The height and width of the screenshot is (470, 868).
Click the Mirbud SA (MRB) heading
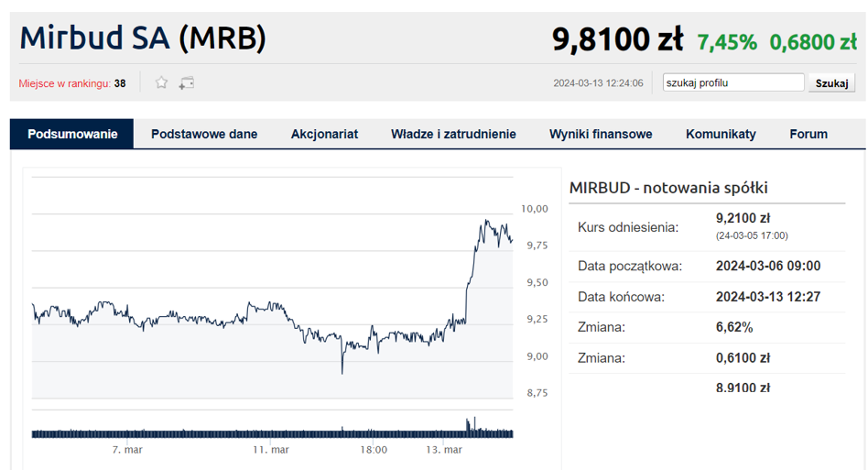[x=143, y=38]
